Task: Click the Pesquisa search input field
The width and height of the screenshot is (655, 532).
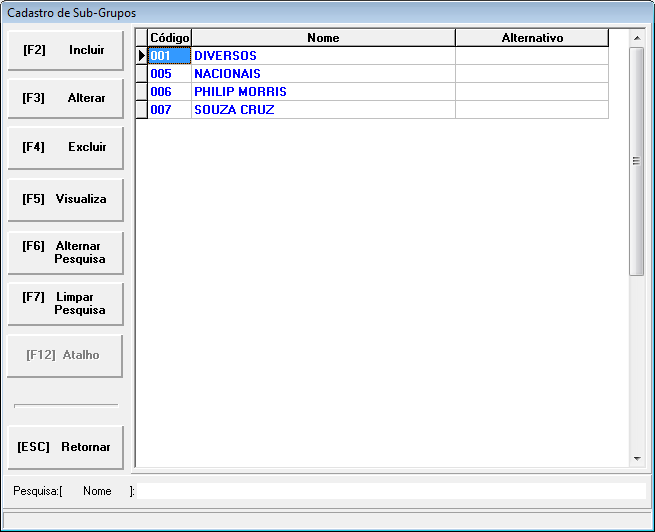Action: [390, 491]
